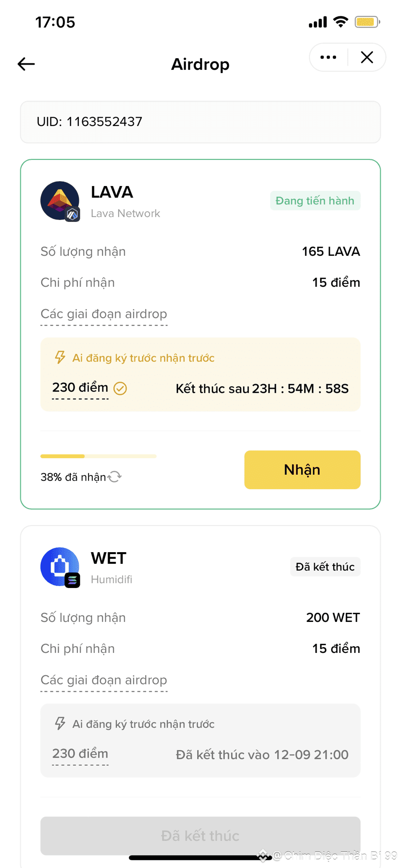Tap the LAVA token logo
This screenshot has width=401, height=868.
click(x=60, y=201)
